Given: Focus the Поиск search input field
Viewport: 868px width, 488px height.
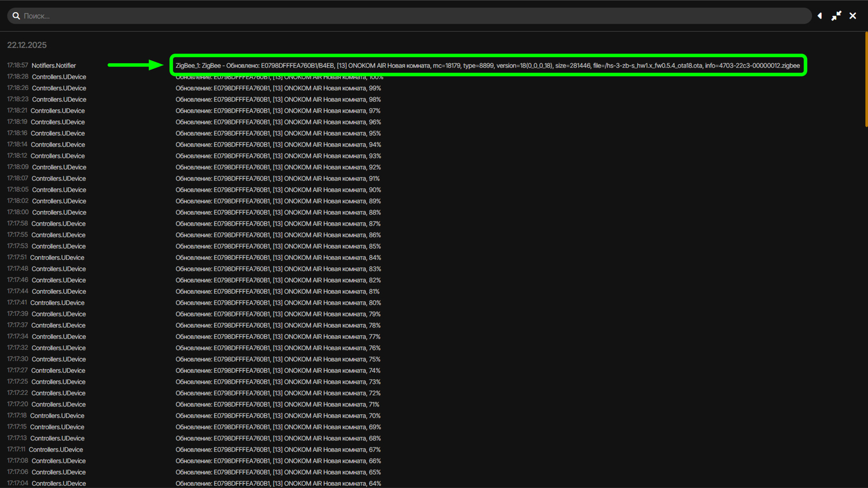Looking at the screenshot, I should coord(405,16).
